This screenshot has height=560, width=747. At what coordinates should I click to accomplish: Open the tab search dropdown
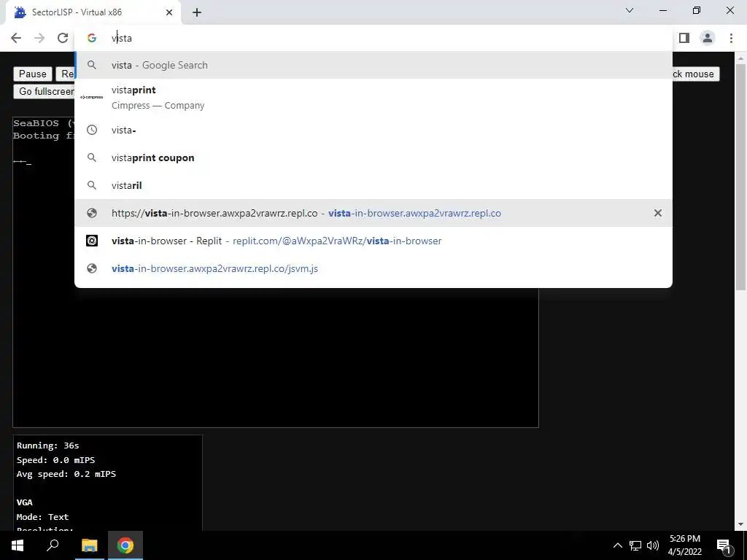tap(630, 10)
